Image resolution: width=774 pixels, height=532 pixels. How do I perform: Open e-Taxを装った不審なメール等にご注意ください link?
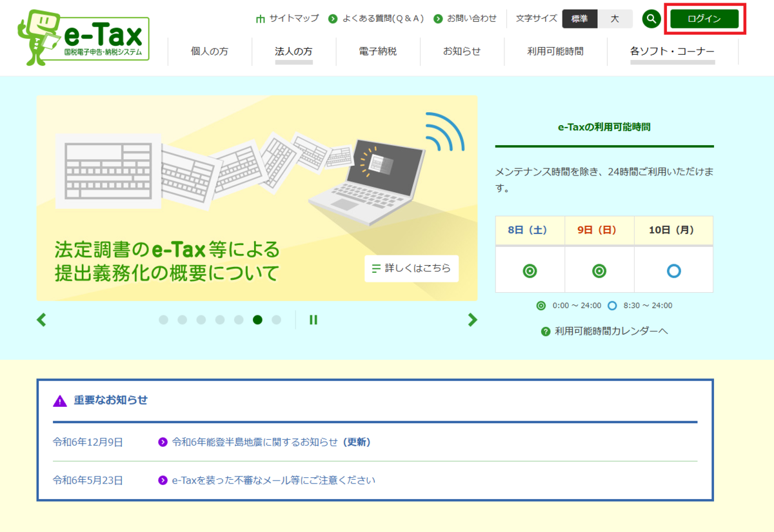pyautogui.click(x=273, y=480)
